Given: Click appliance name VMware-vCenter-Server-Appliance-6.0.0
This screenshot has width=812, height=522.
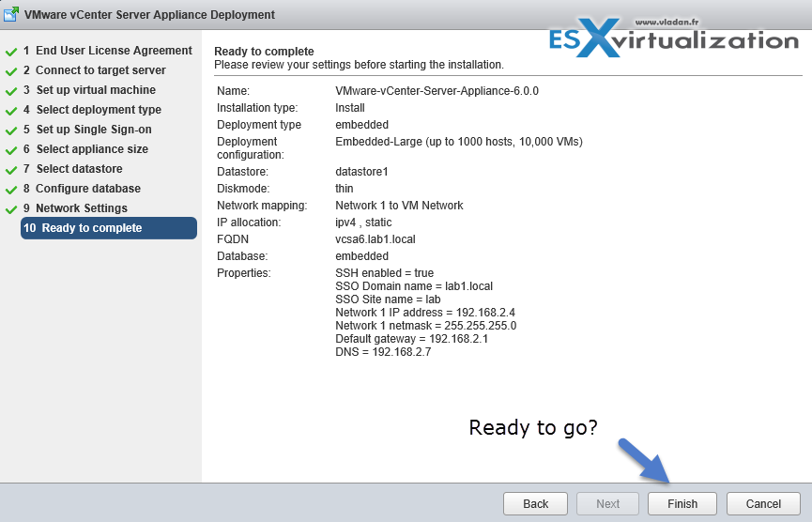Looking at the screenshot, I should click(437, 91).
